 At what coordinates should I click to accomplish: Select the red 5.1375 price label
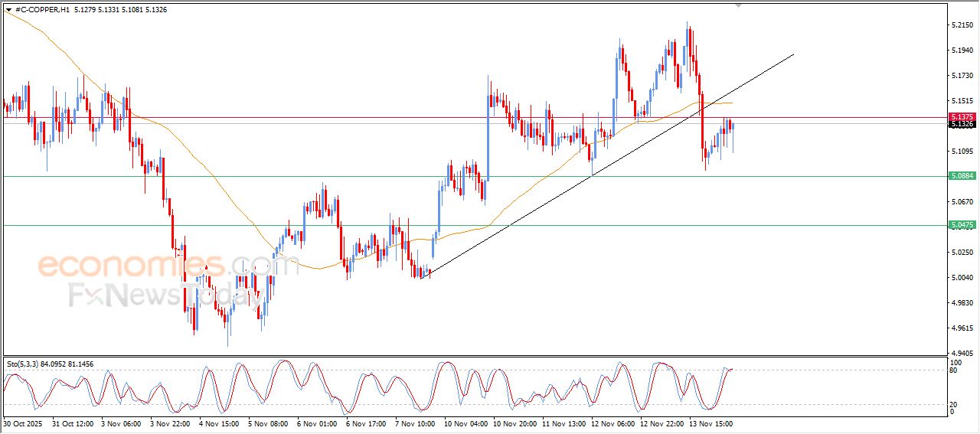[962, 117]
